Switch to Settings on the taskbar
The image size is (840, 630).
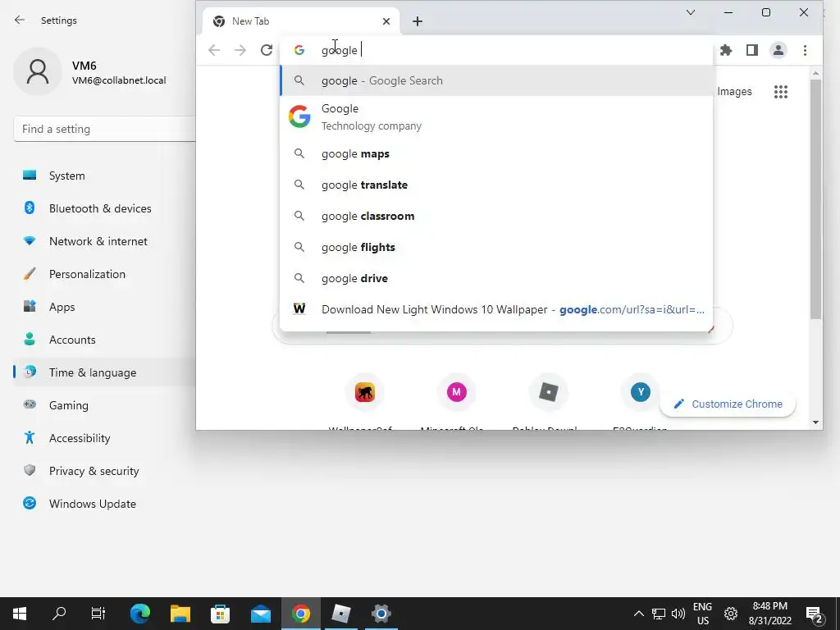click(x=381, y=614)
